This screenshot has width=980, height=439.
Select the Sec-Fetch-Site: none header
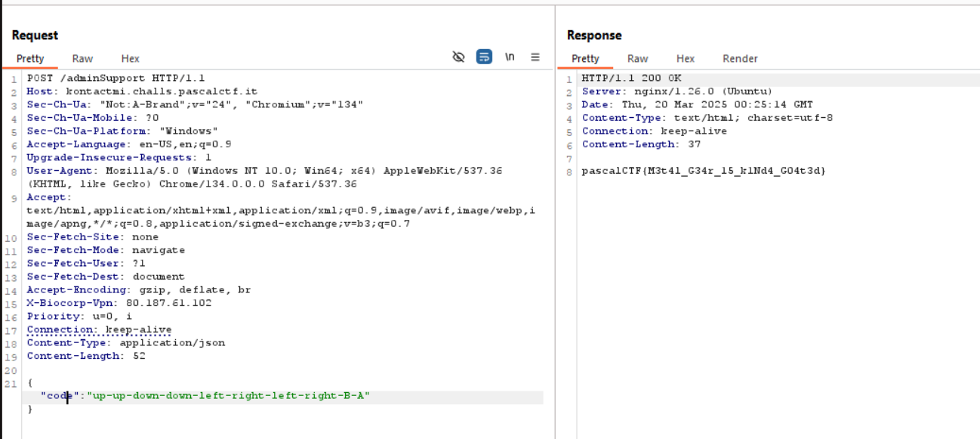(x=93, y=237)
